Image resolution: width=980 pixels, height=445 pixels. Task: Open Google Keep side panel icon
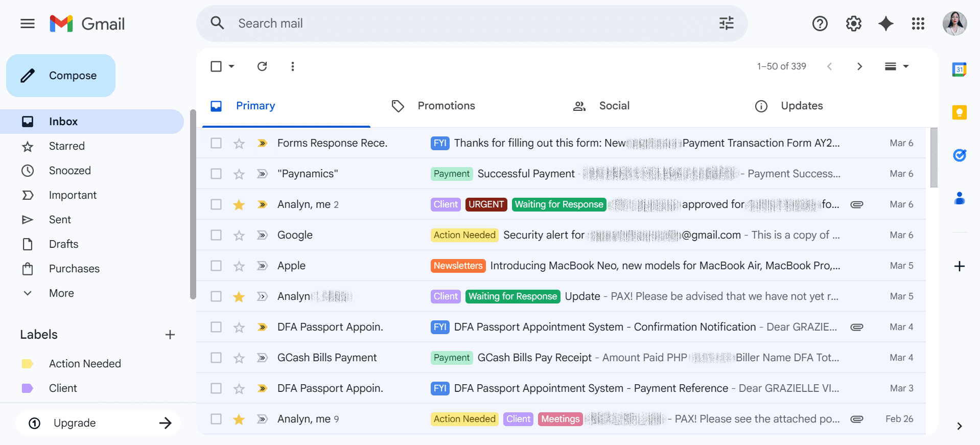(959, 112)
